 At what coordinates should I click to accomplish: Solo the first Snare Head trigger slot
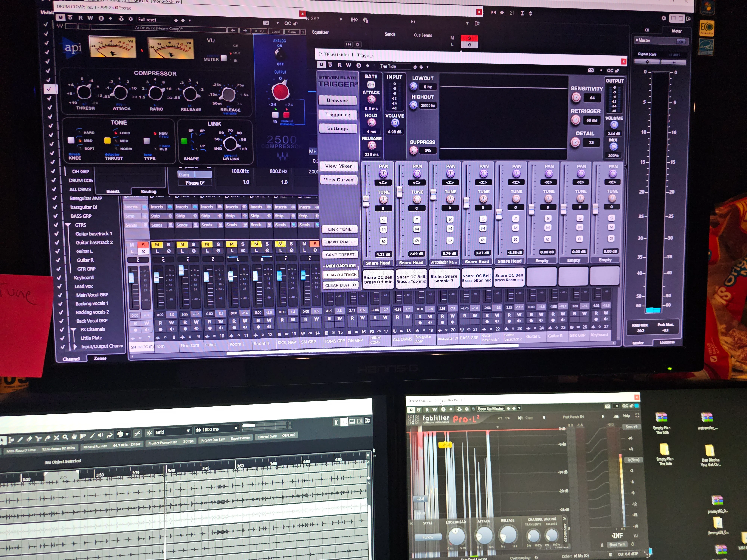(x=383, y=220)
